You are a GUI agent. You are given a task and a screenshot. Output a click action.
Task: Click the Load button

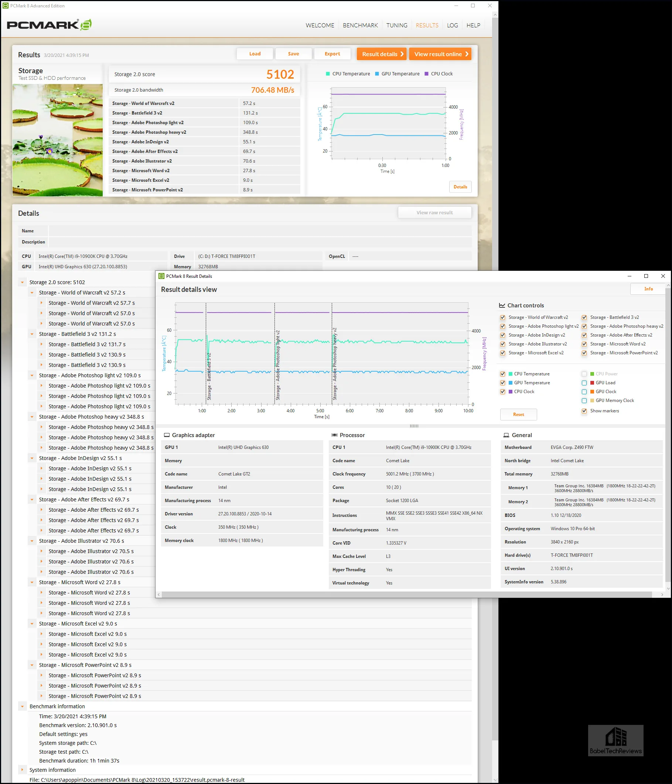[255, 54]
